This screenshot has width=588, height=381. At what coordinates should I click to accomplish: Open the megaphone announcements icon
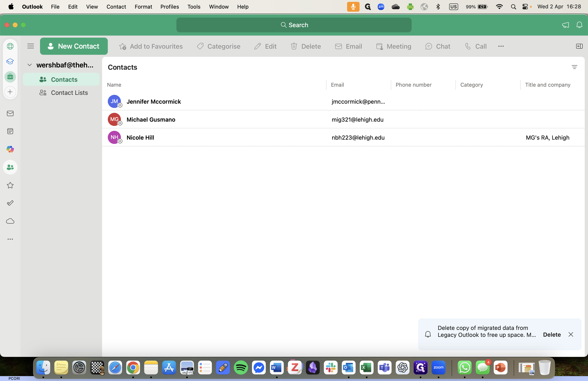tap(566, 25)
